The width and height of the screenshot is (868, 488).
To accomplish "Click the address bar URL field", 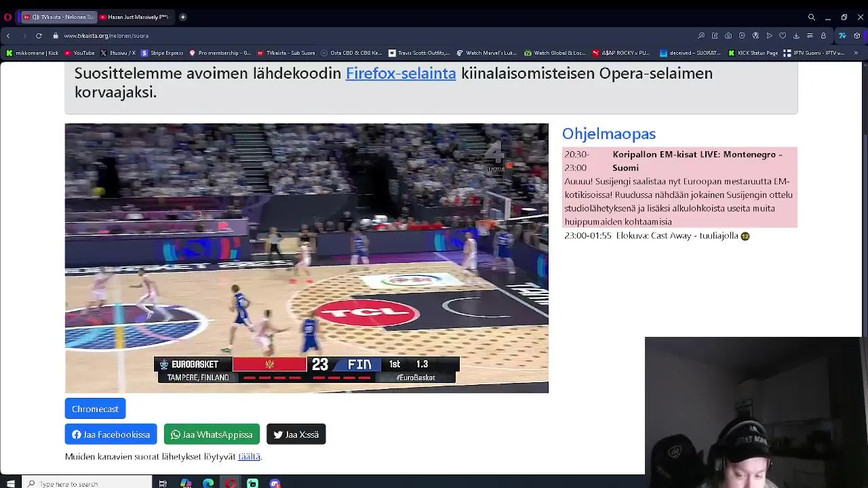I will [x=373, y=35].
